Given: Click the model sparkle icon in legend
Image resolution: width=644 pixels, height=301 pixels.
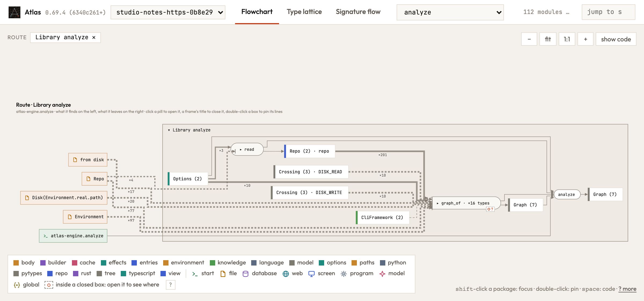Looking at the screenshot, I should (382, 274).
